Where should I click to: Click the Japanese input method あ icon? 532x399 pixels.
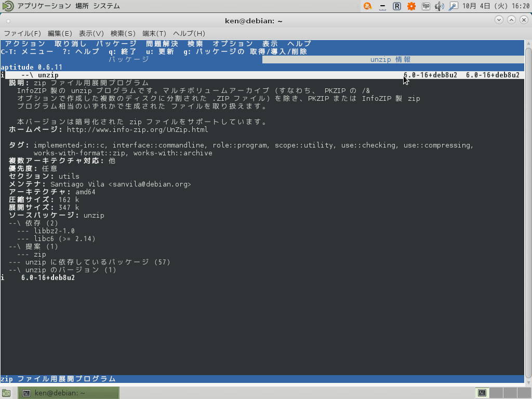pos(367,6)
